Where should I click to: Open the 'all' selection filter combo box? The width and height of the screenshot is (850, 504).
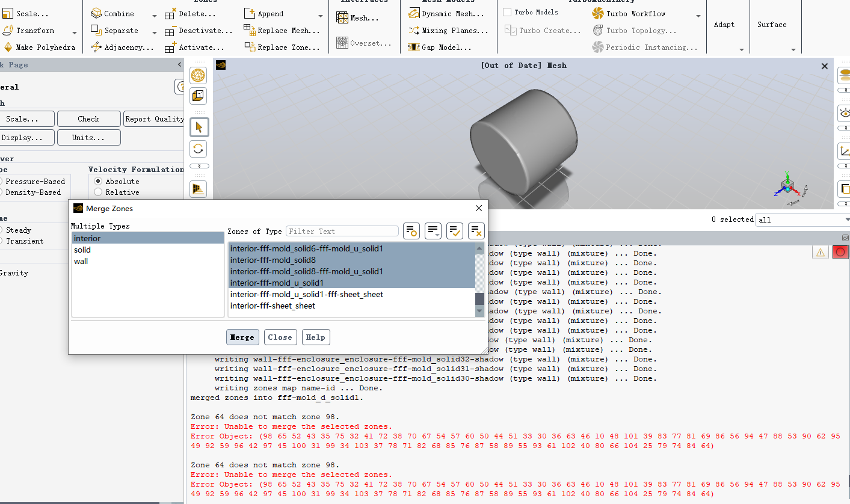coord(803,220)
